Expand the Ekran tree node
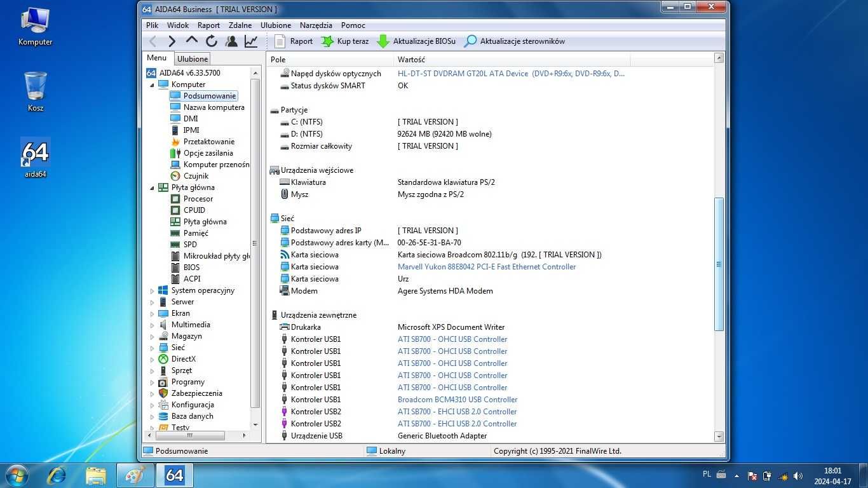868x488 pixels. 152,313
